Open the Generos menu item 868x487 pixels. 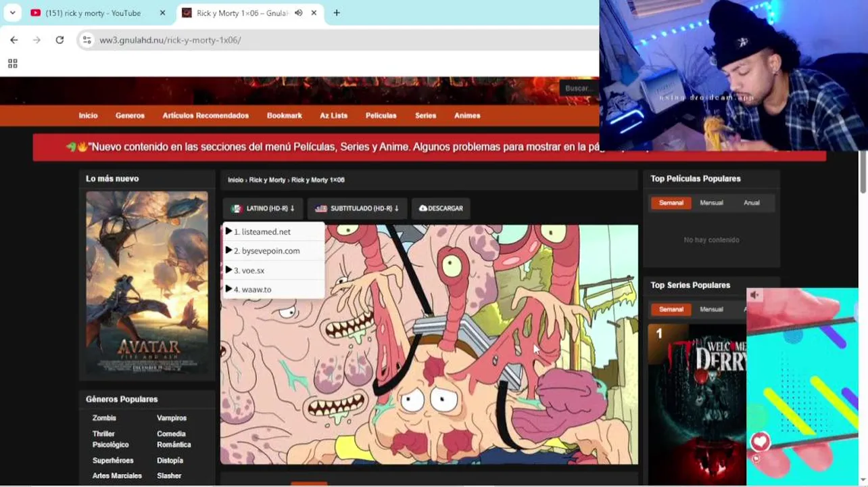(130, 116)
